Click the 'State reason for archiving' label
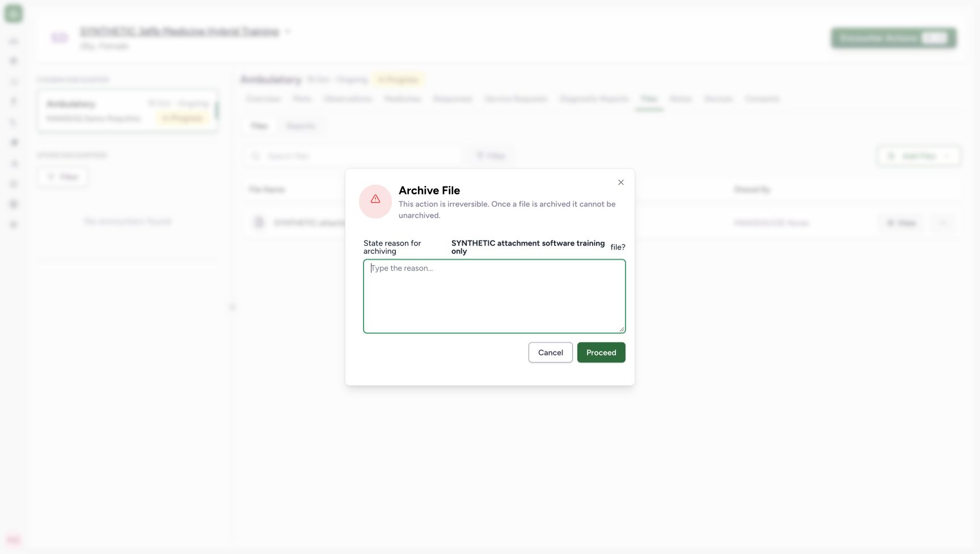The height and width of the screenshot is (554, 980). [x=392, y=247]
